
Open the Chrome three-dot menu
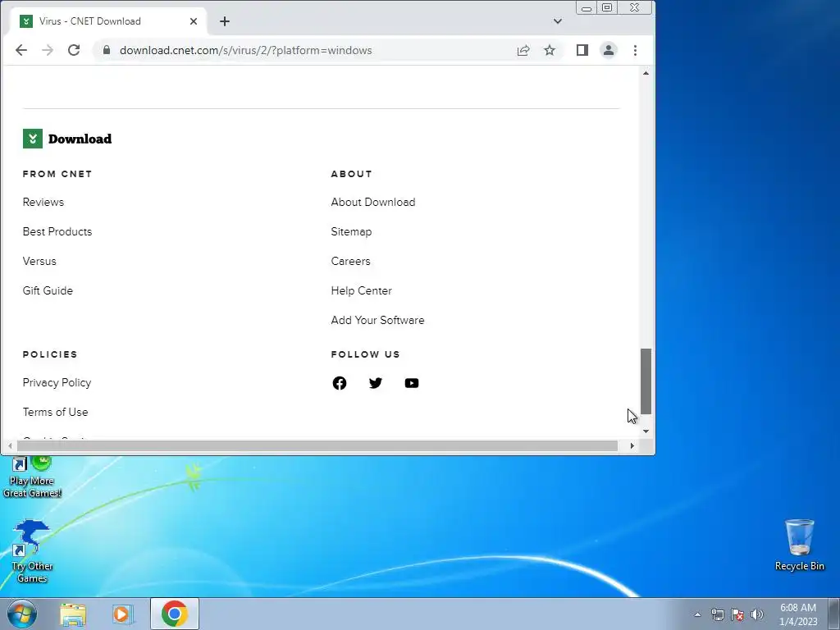tap(636, 50)
